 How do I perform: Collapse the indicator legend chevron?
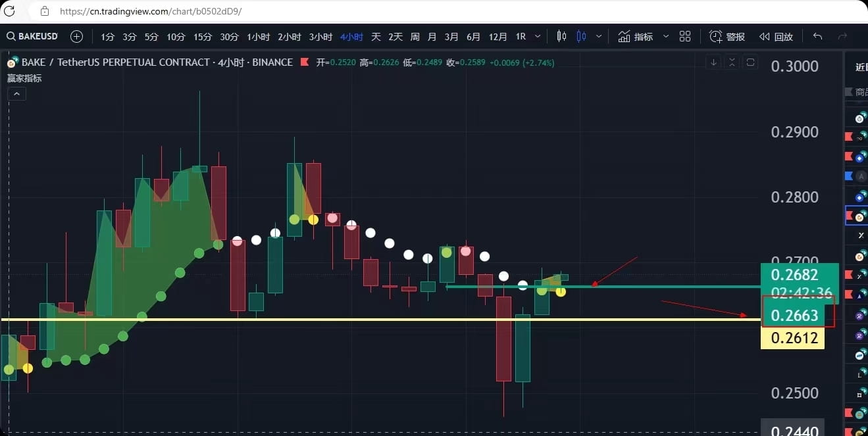(x=16, y=94)
